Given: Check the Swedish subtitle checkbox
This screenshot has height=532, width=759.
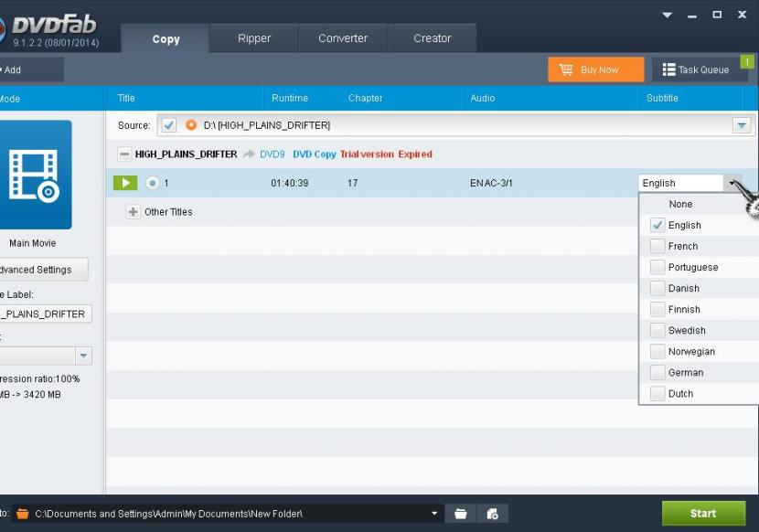Looking at the screenshot, I should (657, 330).
